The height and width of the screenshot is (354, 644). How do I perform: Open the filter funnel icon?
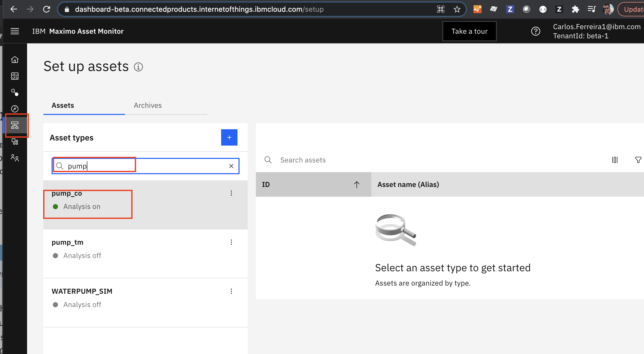click(x=638, y=160)
